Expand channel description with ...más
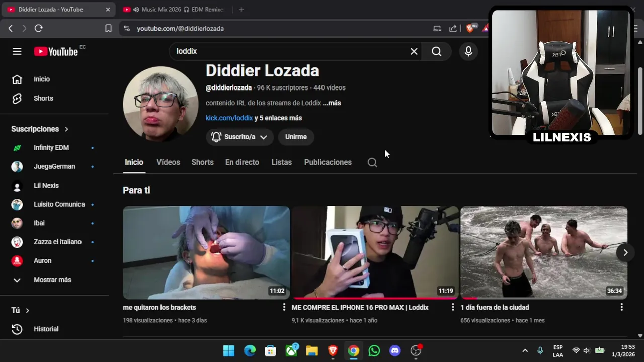Screen dimensions: 644x362 tap(332, 103)
